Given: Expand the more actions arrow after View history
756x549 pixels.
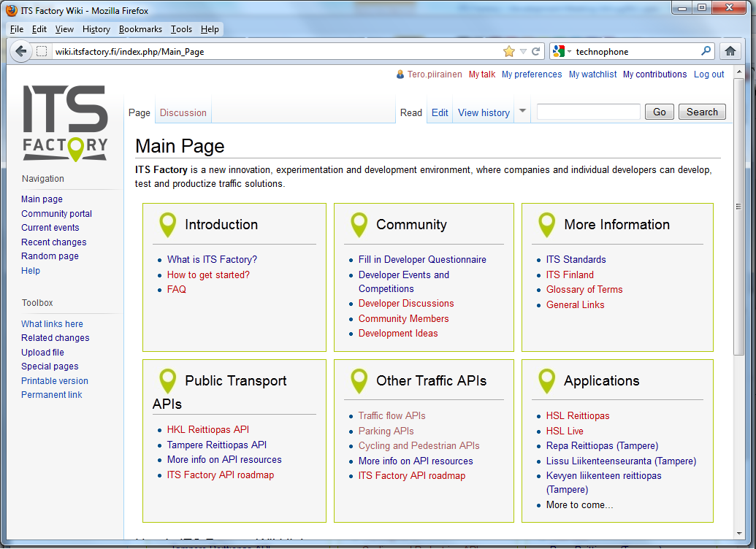Looking at the screenshot, I should click(x=523, y=112).
